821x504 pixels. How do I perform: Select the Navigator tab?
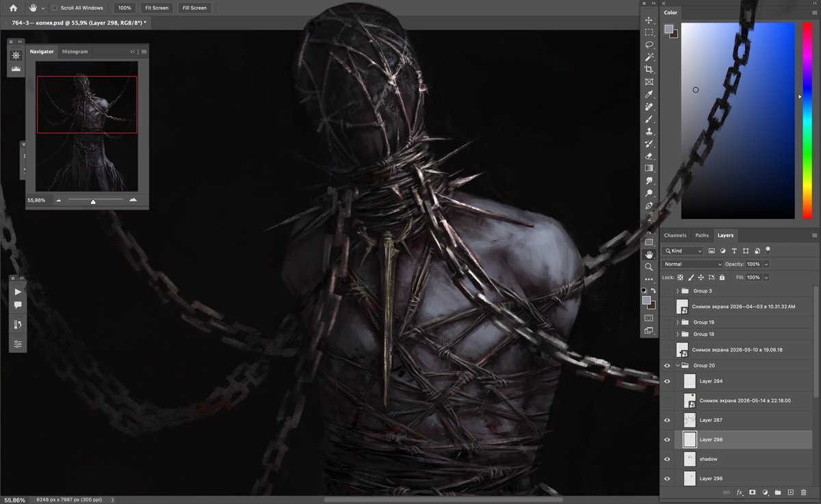[x=42, y=51]
